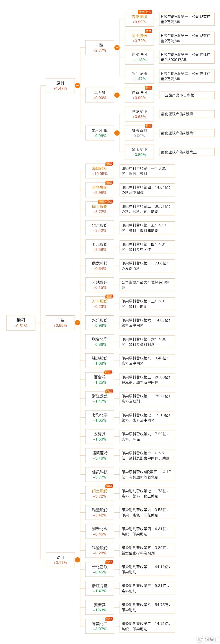220x644 pixels.
Task: Open 万丰股份 +0.23% stock node
Action: point(100,304)
